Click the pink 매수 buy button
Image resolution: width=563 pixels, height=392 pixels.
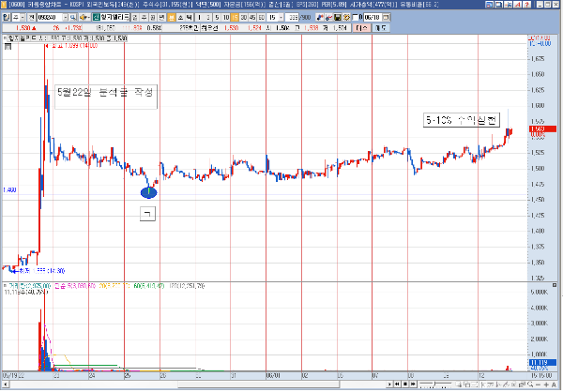tap(361, 27)
